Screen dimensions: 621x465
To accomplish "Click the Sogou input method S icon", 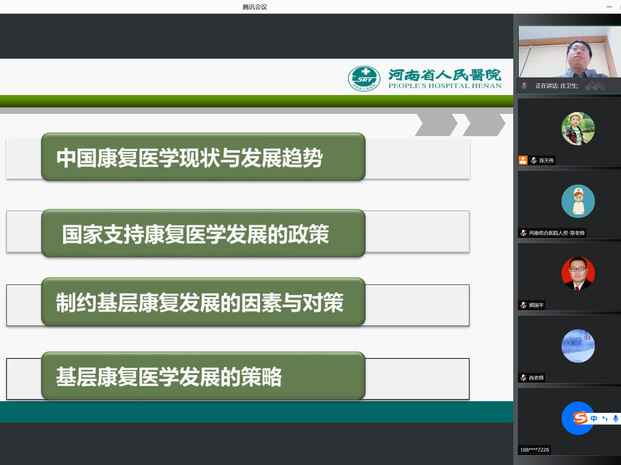I will tap(580, 418).
